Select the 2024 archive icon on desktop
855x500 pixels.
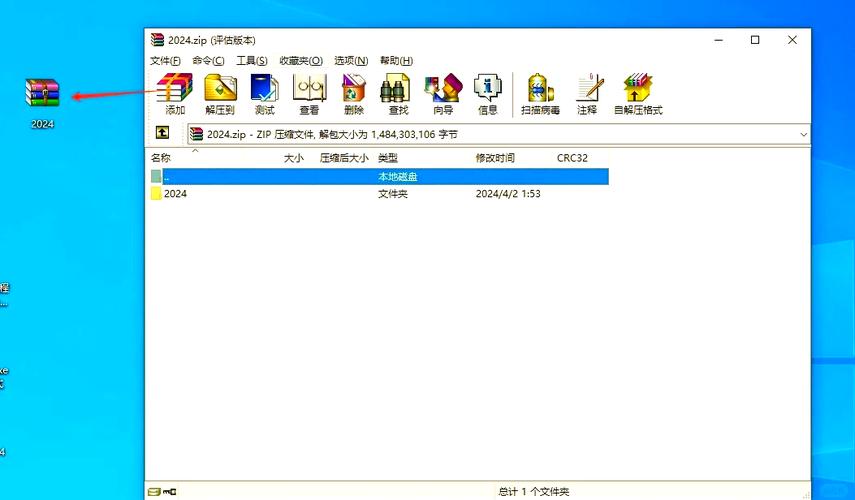point(42,104)
